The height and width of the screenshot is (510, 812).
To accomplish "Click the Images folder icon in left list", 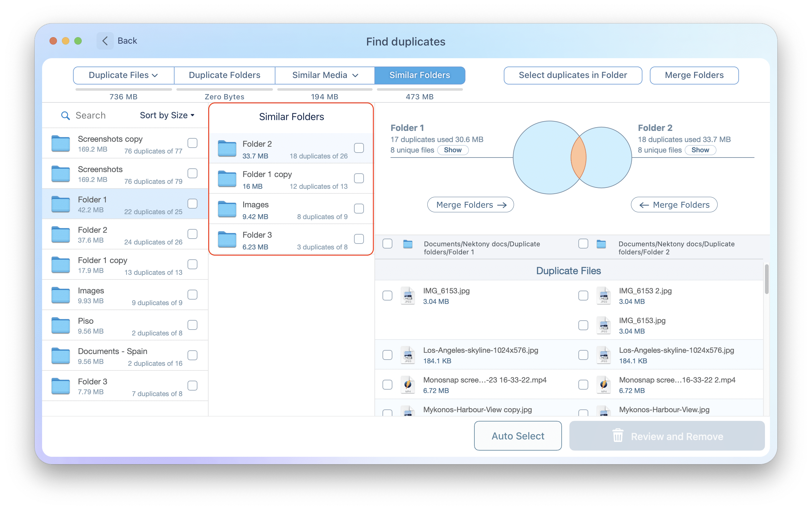I will coord(61,295).
